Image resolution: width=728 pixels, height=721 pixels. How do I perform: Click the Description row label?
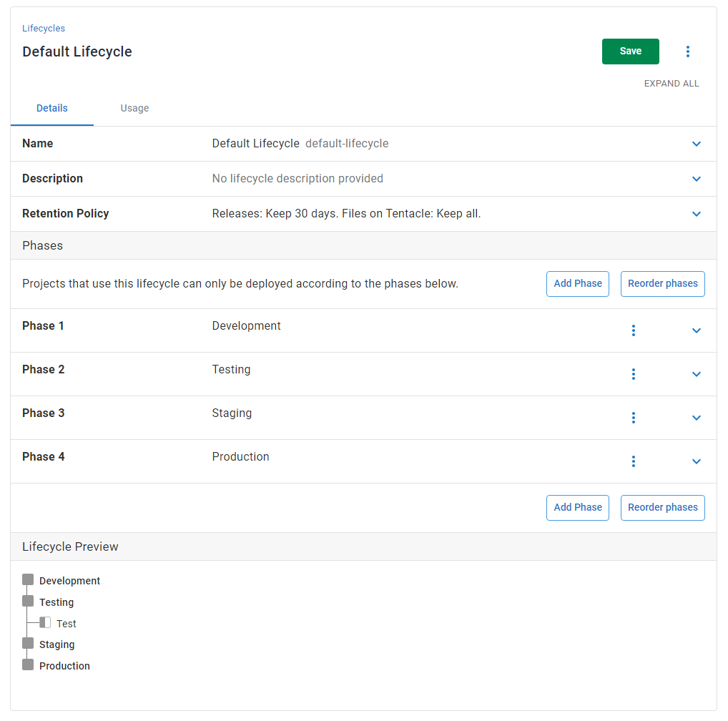(52, 178)
